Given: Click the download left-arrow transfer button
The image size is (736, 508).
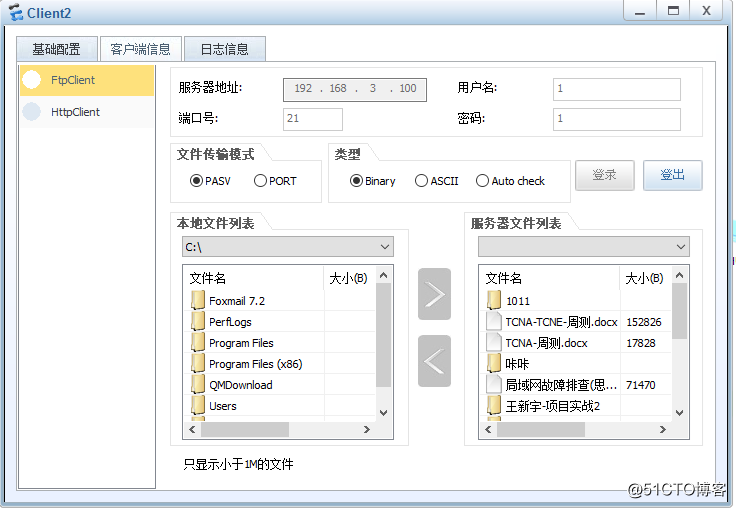Looking at the screenshot, I should [434, 361].
